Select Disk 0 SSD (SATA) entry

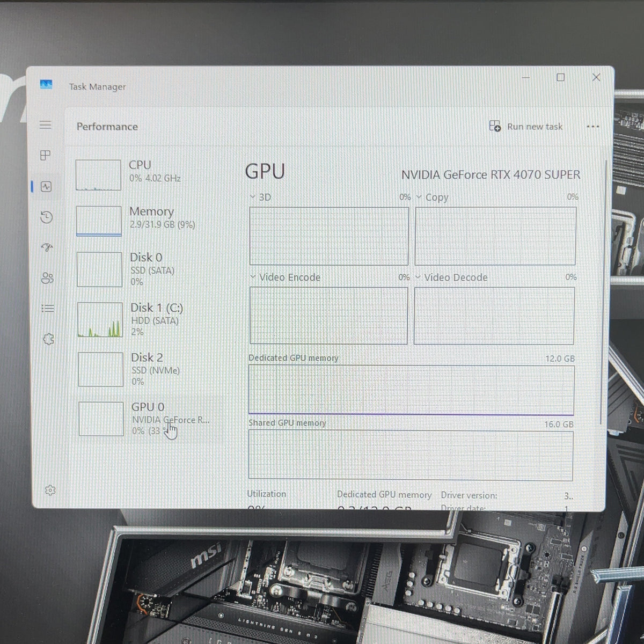tap(149, 269)
